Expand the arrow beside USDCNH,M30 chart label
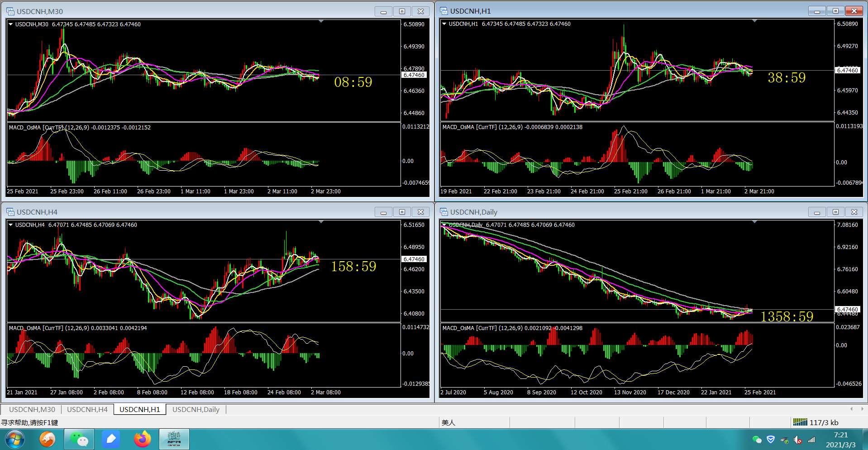 point(10,24)
